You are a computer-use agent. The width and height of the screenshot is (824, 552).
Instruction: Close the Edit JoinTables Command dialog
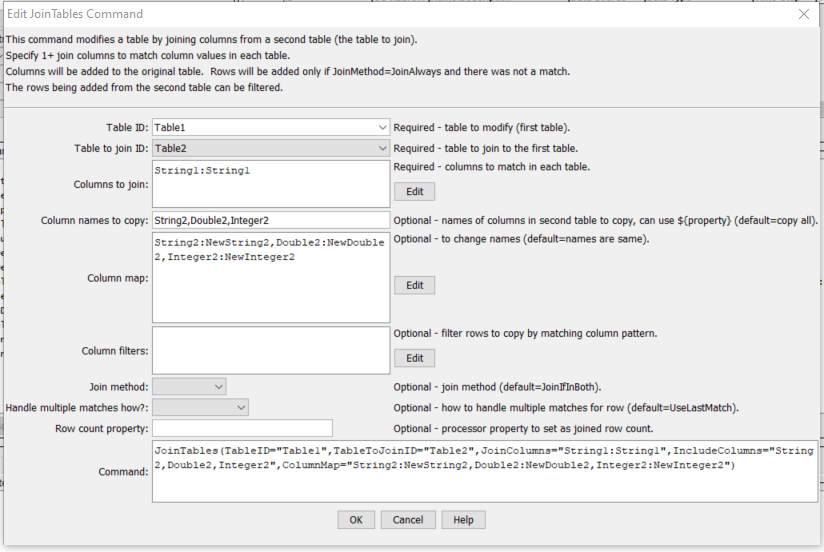click(x=804, y=14)
